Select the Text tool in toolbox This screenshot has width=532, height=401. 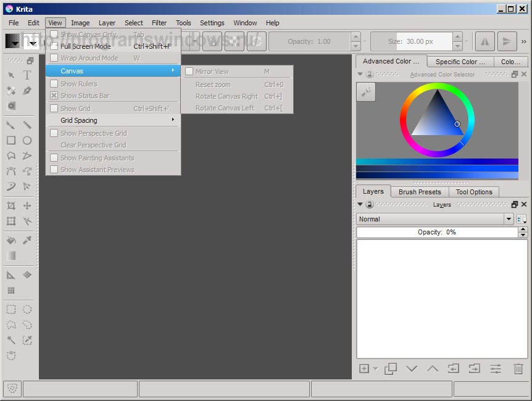coord(27,75)
